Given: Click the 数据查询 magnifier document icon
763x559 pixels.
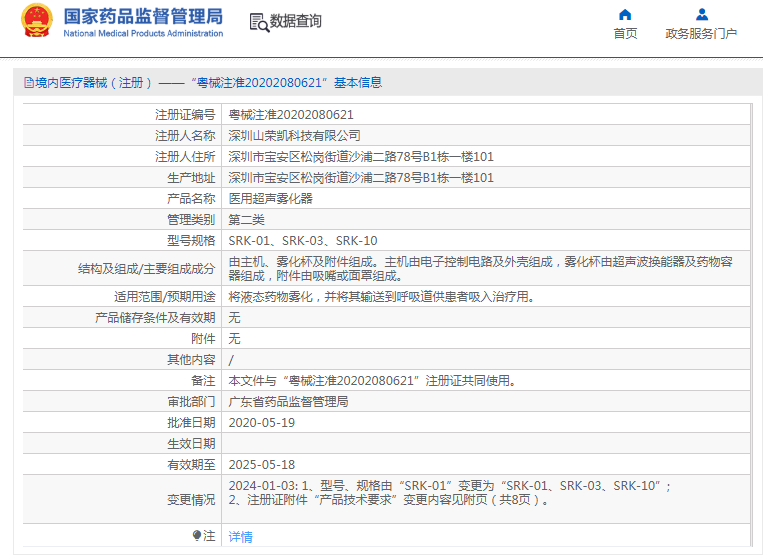Looking at the screenshot, I should 259,22.
